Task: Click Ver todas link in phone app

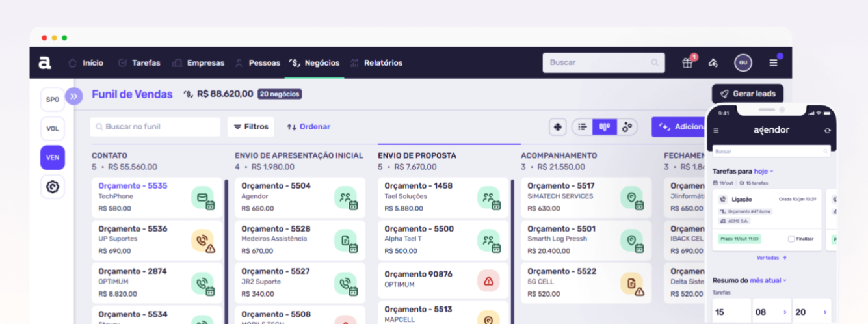Action: (772, 258)
